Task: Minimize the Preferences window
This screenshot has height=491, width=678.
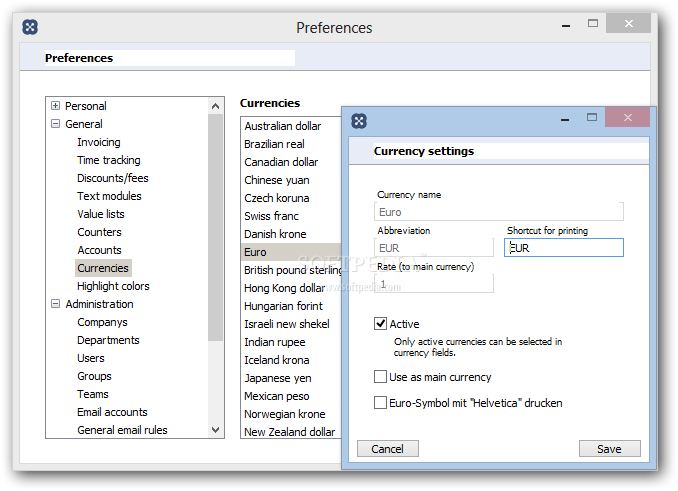Action: (566, 26)
